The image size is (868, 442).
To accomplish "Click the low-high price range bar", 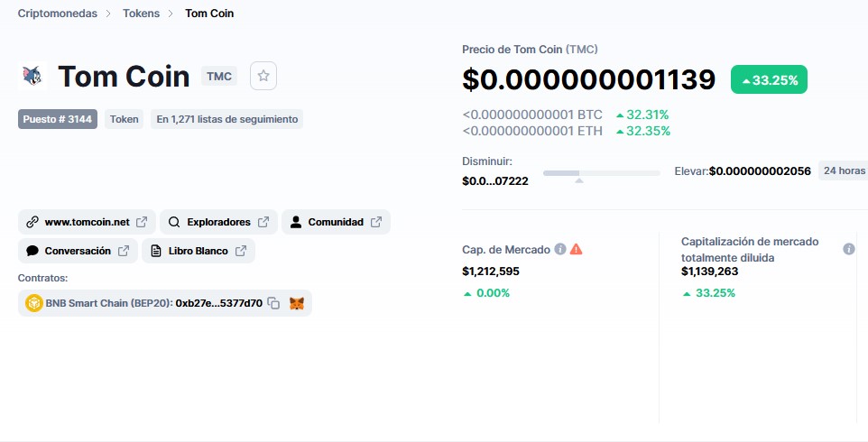I will 601,172.
